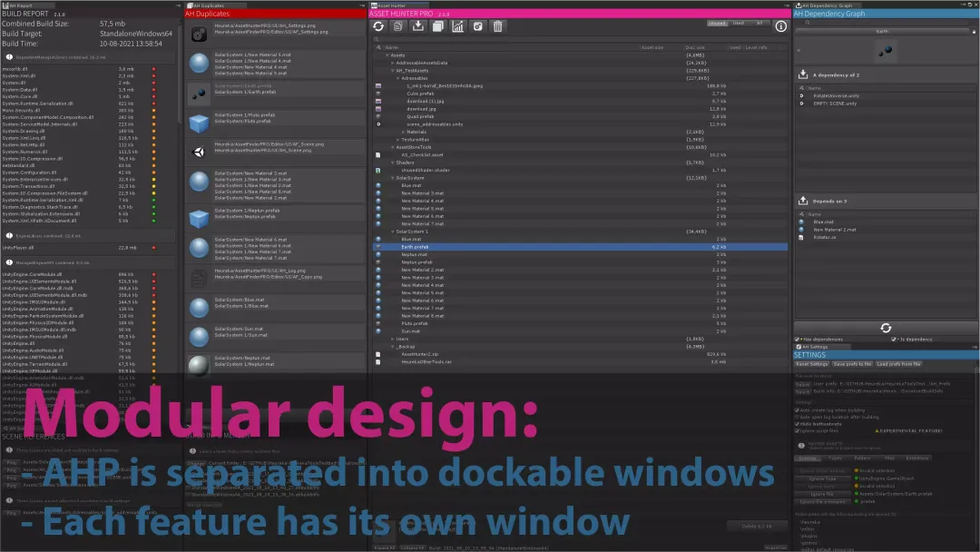Image resolution: width=980 pixels, height=552 pixels.
Task: Expand the AddressableAssetsData folder
Action: tap(393, 63)
